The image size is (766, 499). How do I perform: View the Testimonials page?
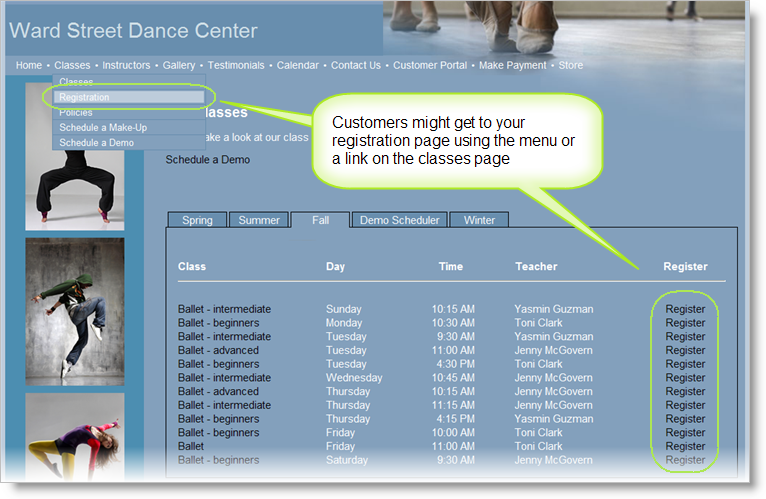click(236, 65)
